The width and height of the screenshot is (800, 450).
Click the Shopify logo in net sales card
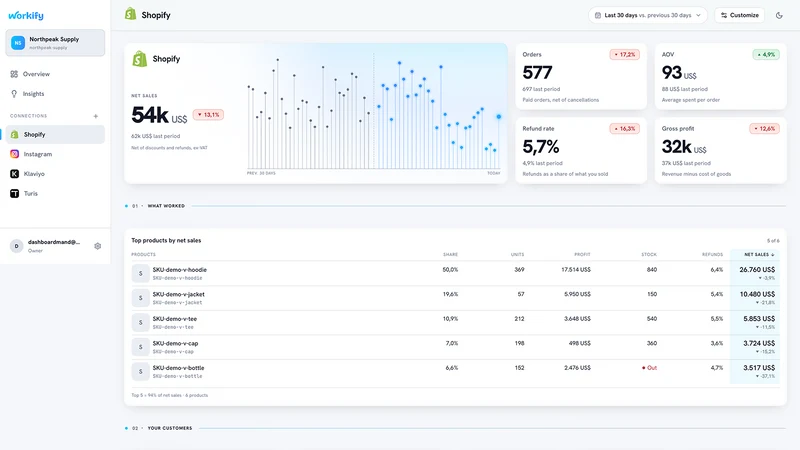click(140, 59)
